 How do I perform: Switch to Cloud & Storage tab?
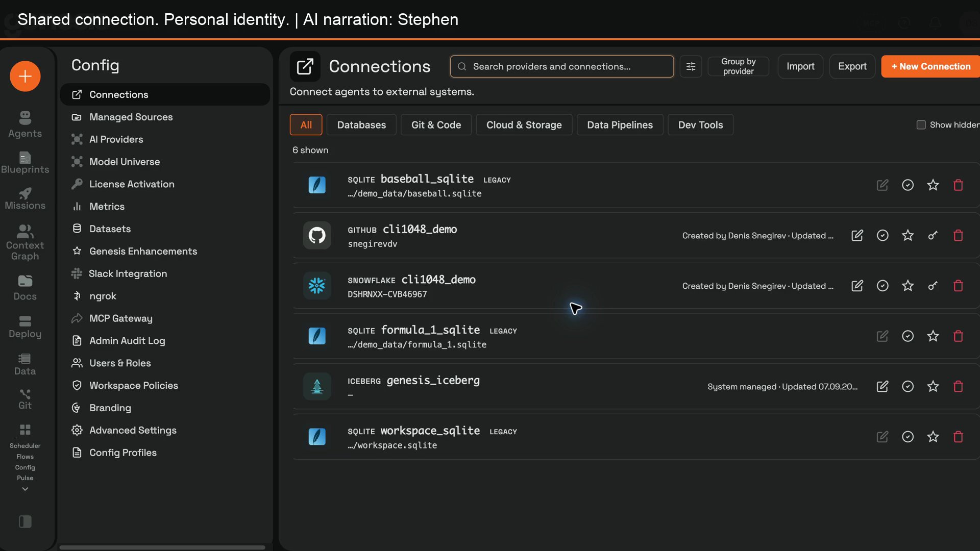pyautogui.click(x=524, y=124)
